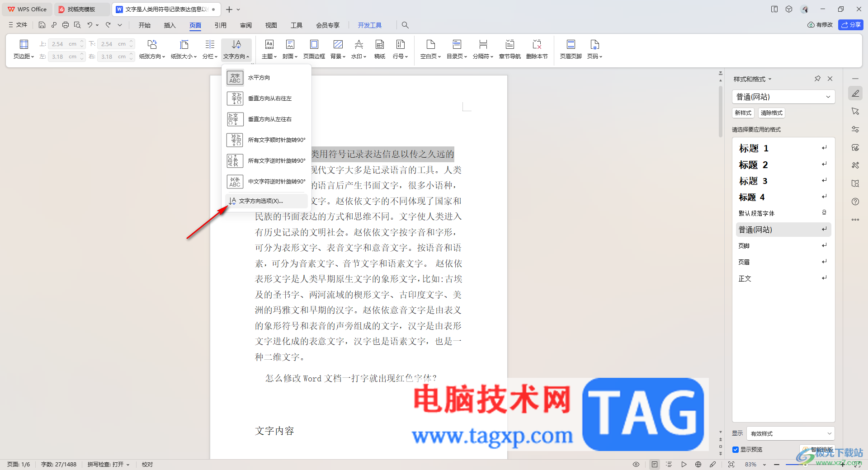Edit header and footer
Screen dimensions: 868x470
tap(571, 49)
